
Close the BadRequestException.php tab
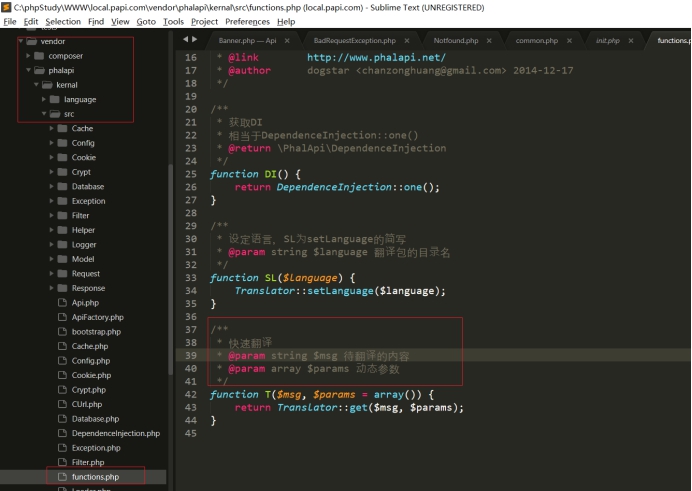click(407, 41)
